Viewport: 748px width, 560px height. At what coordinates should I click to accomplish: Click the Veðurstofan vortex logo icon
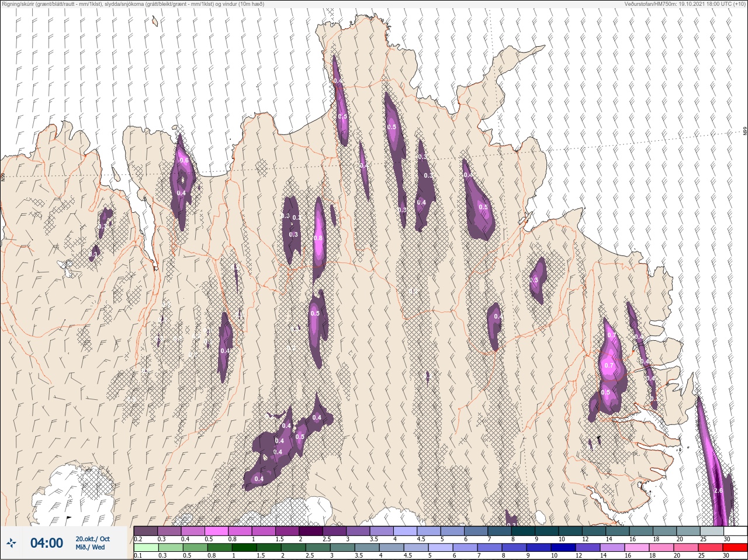pyautogui.click(x=11, y=543)
